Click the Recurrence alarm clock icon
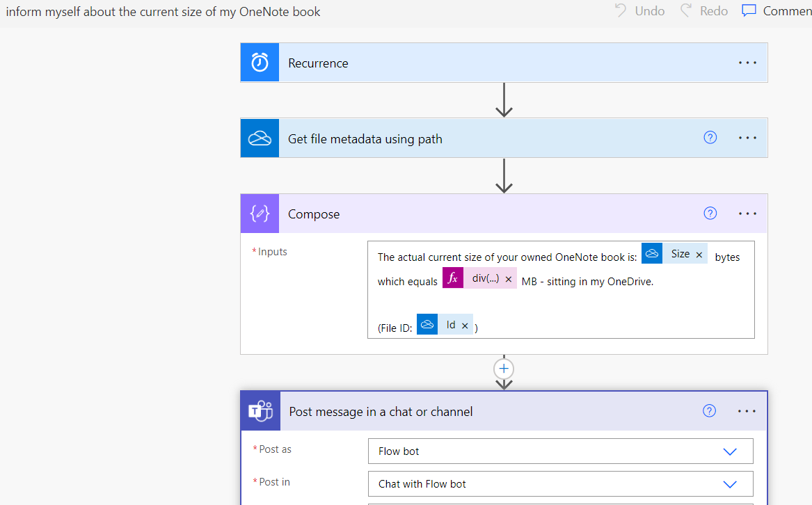 pos(260,63)
